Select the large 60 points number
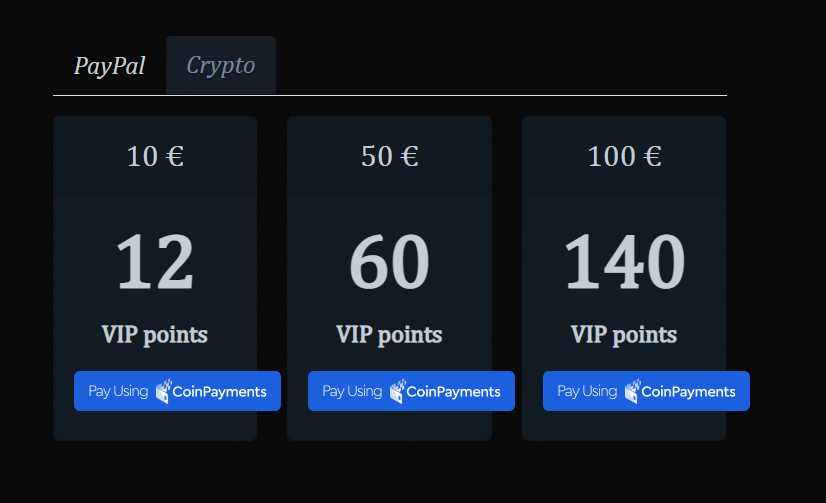This screenshot has width=826, height=503. tap(389, 262)
